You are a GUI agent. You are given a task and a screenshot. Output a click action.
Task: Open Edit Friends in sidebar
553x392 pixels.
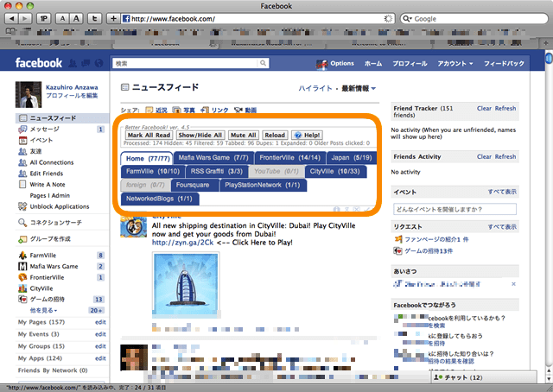[46, 173]
